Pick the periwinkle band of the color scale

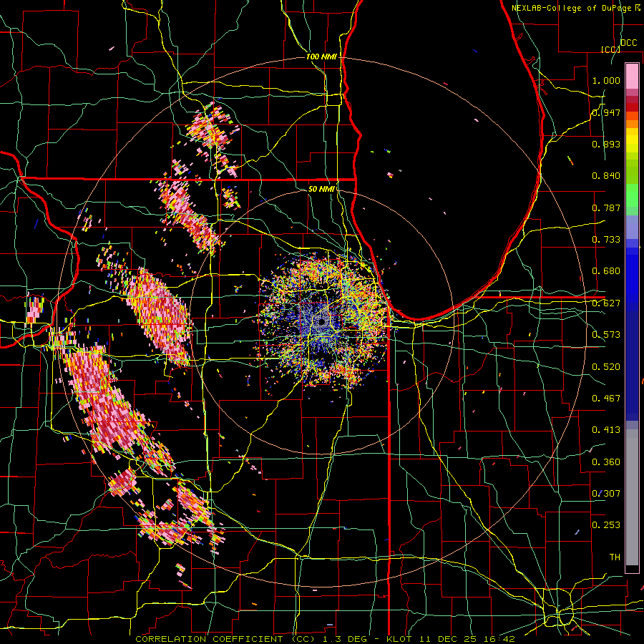[632, 227]
